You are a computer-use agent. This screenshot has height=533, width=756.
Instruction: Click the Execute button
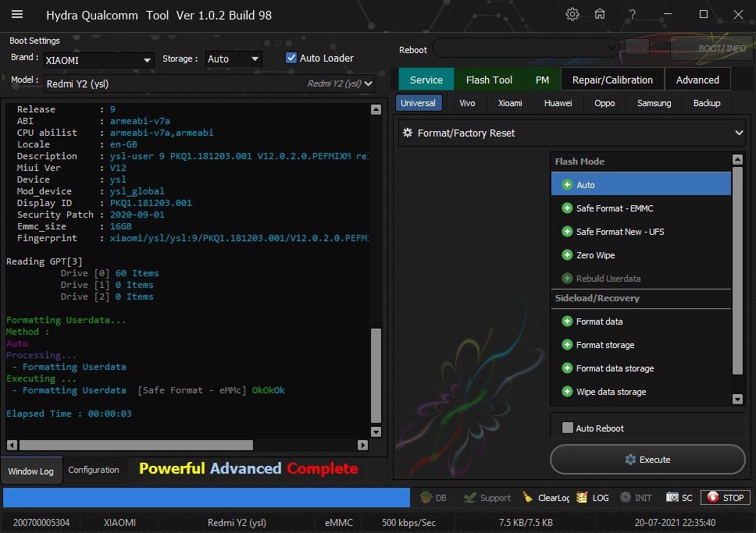tap(647, 460)
